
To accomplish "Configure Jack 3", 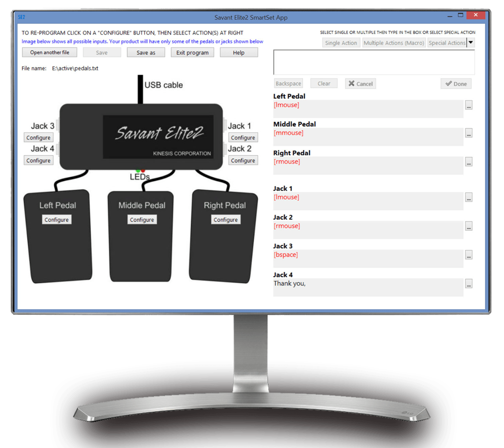I will point(38,137).
